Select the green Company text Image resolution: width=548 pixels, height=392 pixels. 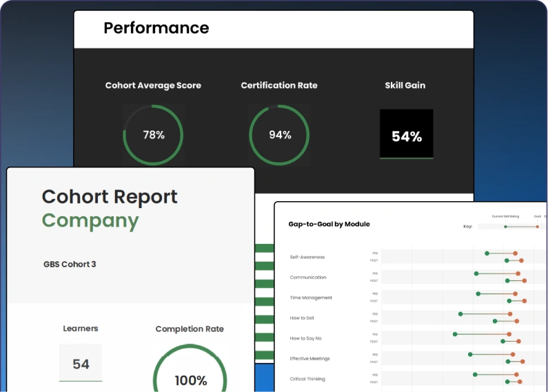click(x=90, y=221)
